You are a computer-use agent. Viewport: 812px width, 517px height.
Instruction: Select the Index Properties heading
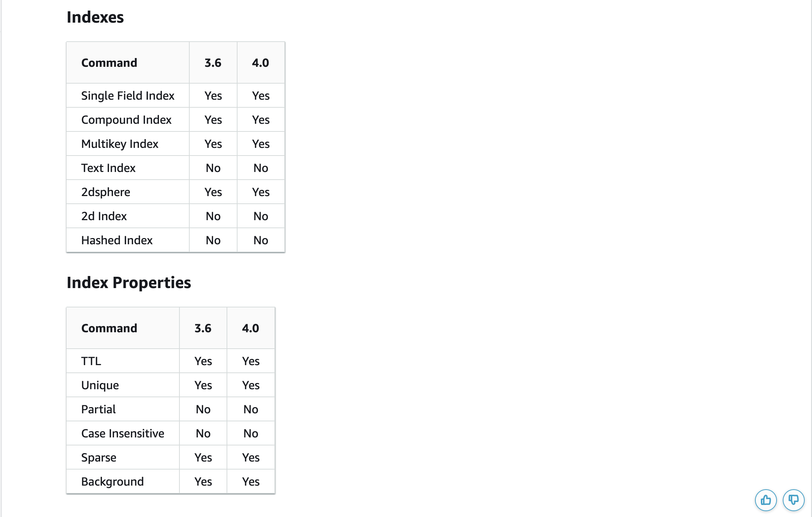[129, 283]
